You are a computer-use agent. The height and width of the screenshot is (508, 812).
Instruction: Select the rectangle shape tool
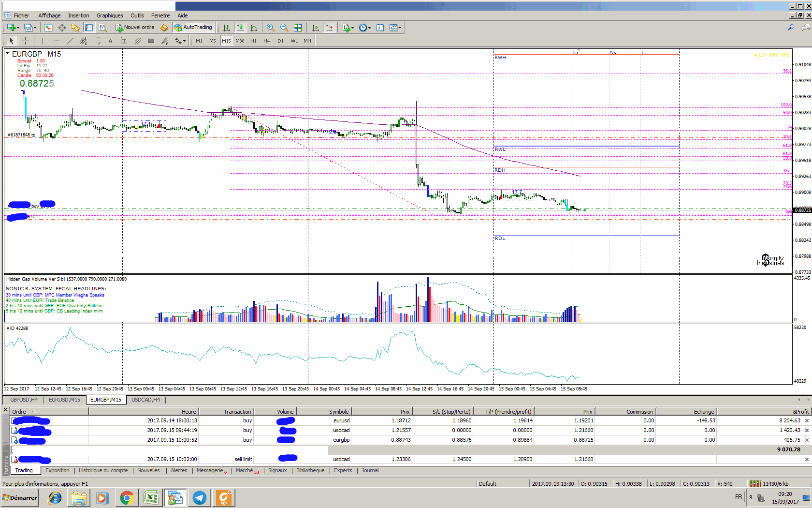click(151, 41)
